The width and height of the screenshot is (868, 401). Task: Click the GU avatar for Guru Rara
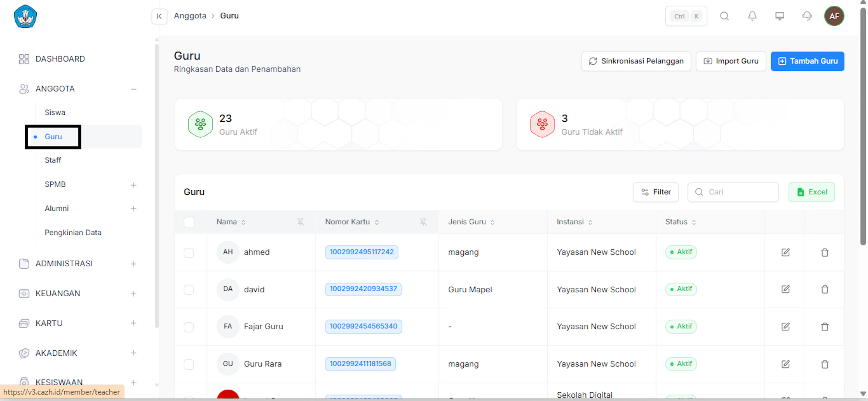228,364
